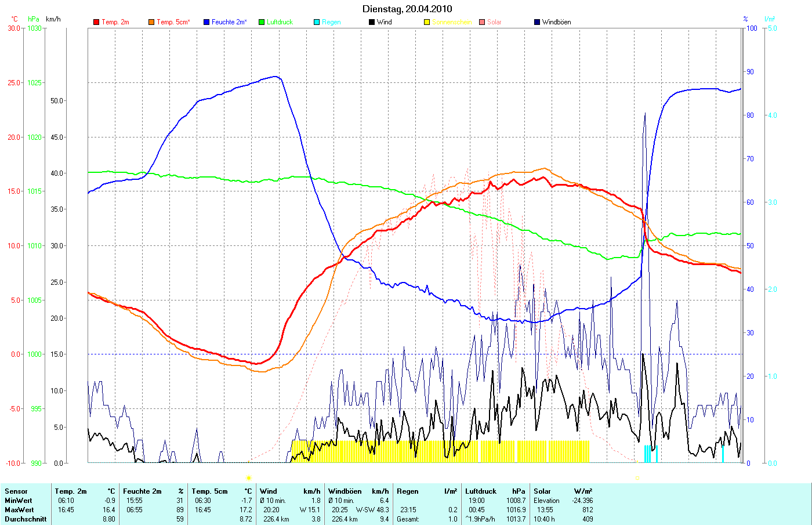Click the chart title 'Dienstag, 20.04.2010'
The height and width of the screenshot is (525, 812).
click(x=407, y=9)
